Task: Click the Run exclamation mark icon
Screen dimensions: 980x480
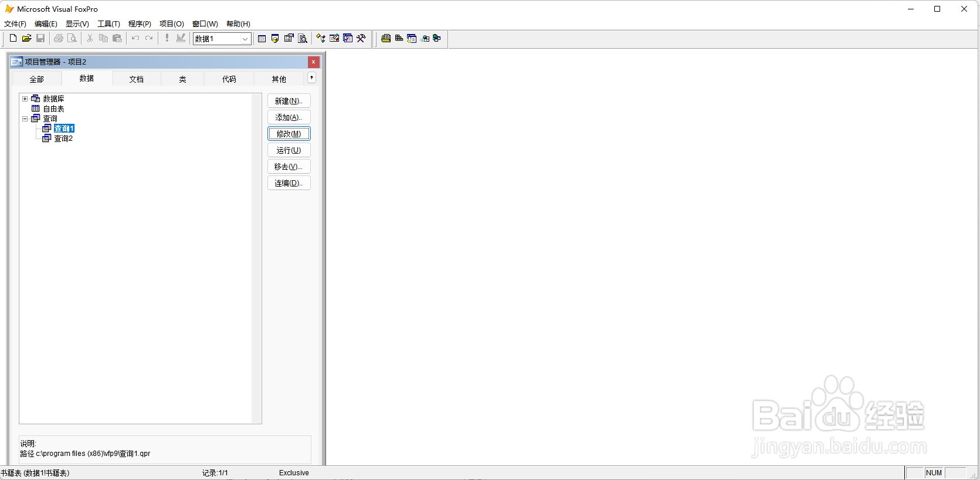Action: (x=167, y=38)
